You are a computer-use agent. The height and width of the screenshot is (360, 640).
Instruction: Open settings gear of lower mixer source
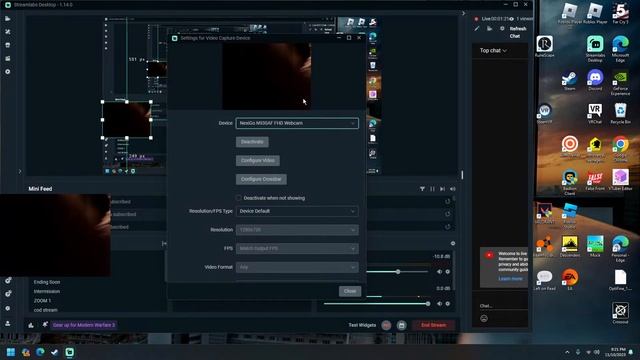448,304
